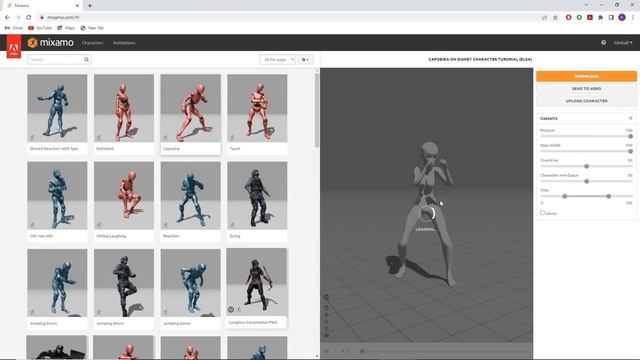Click the browser forward arrow
The image size is (640, 360).
tap(18, 18)
